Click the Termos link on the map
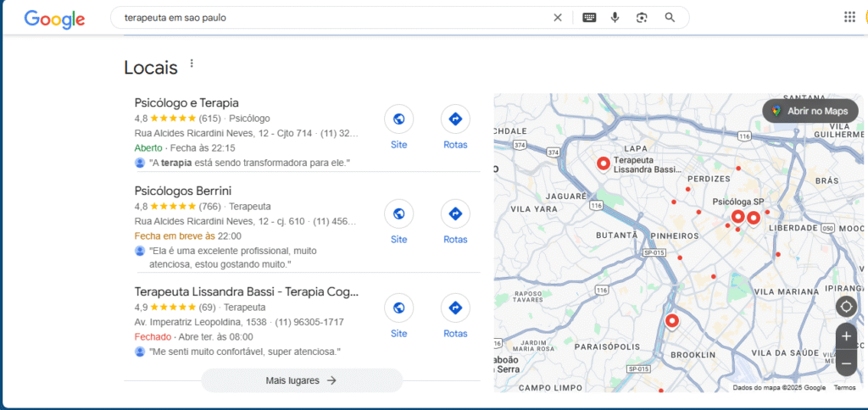This screenshot has width=868, height=410. (845, 388)
